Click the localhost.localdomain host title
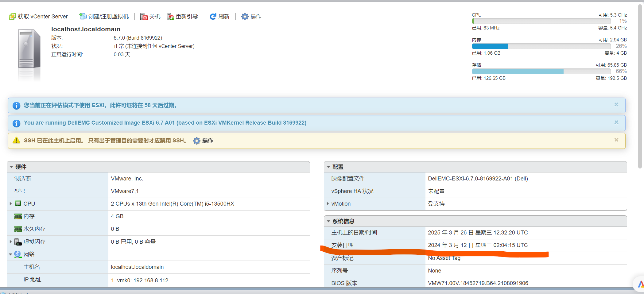The image size is (644, 294). (x=86, y=29)
